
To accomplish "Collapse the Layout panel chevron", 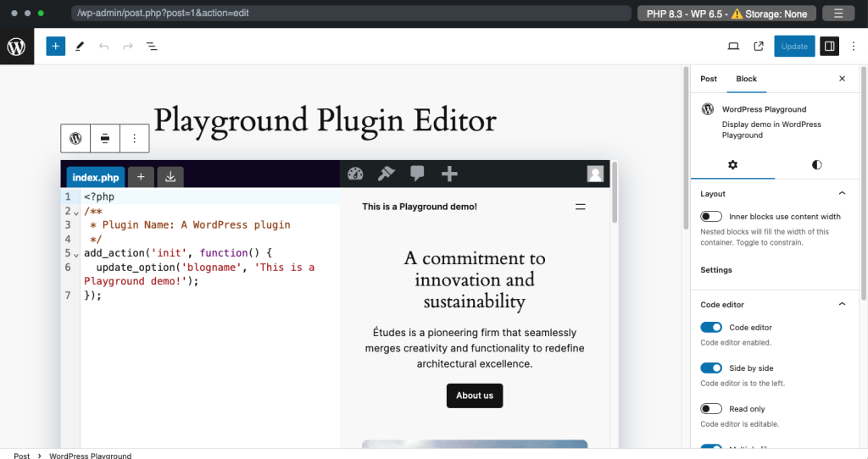I will pos(842,194).
